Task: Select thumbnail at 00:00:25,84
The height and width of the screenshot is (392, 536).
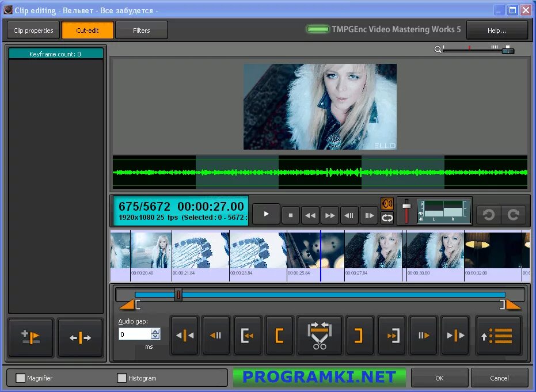Action: [315, 250]
